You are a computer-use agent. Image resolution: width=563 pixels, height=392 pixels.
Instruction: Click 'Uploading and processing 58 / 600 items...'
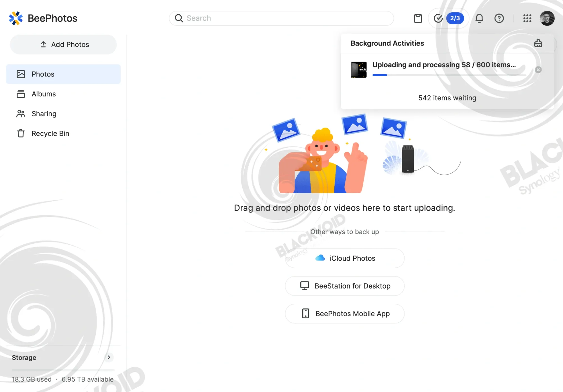tap(444, 65)
